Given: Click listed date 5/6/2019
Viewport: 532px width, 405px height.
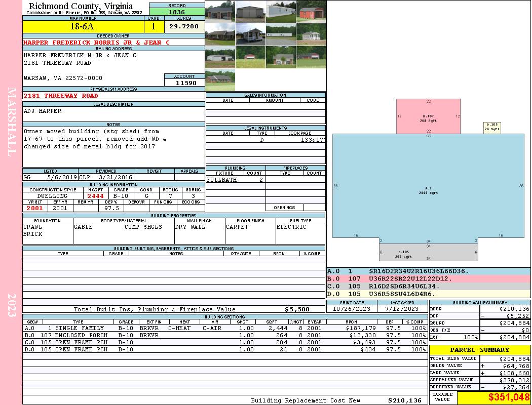Looking at the screenshot, I should [x=62, y=177].
